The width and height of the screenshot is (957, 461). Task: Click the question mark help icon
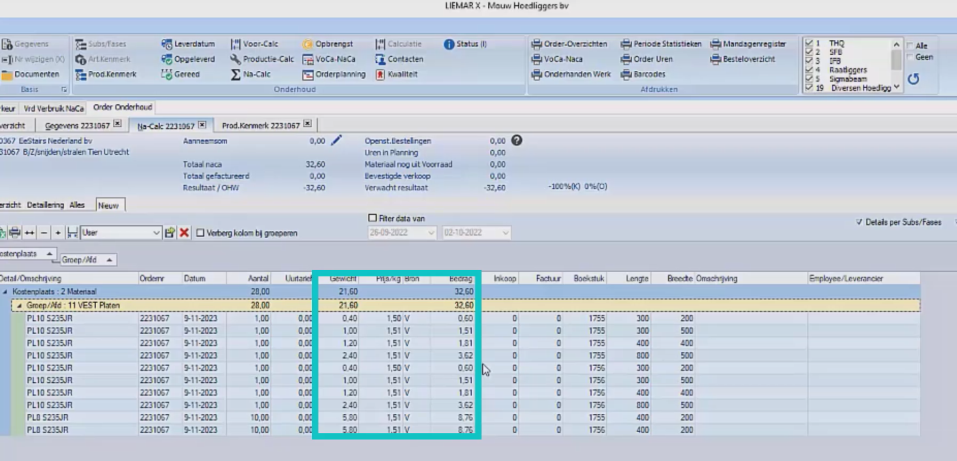(x=516, y=140)
